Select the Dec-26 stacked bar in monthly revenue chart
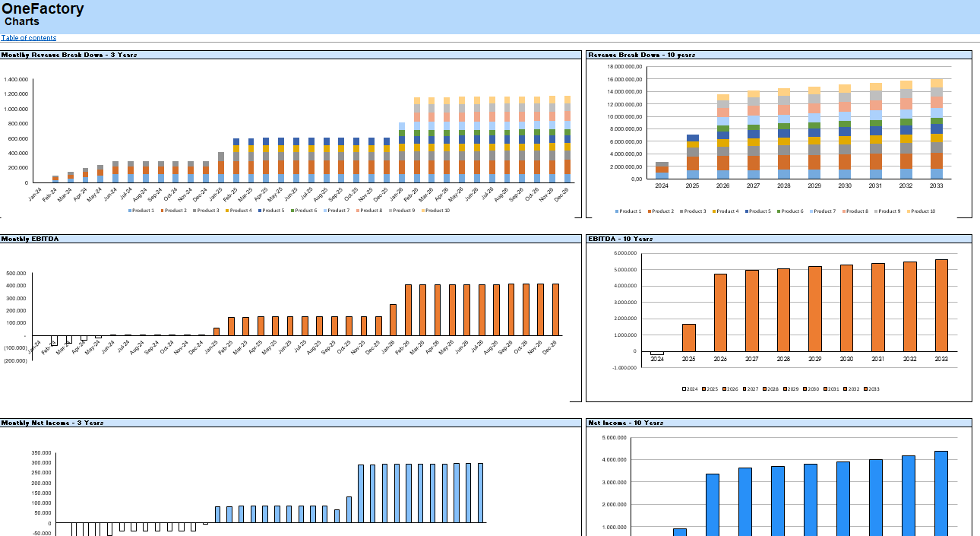This screenshot has width=980, height=536. (567, 139)
